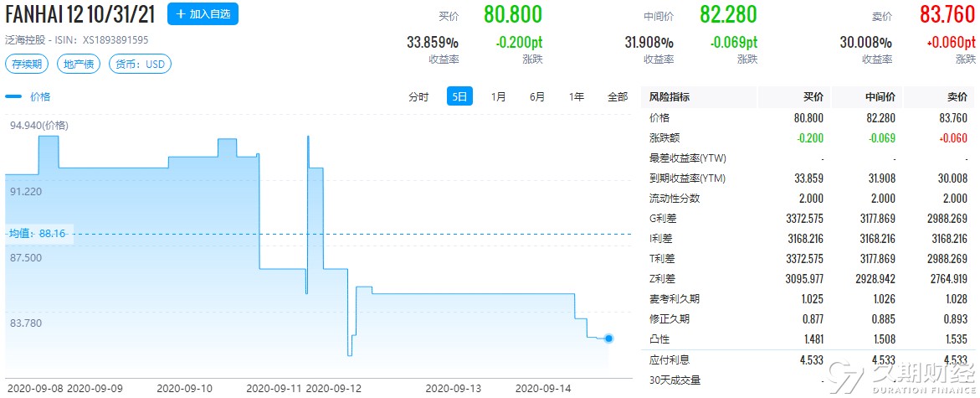Click the 卖价 column header in table
980x398 pixels.
(957, 97)
